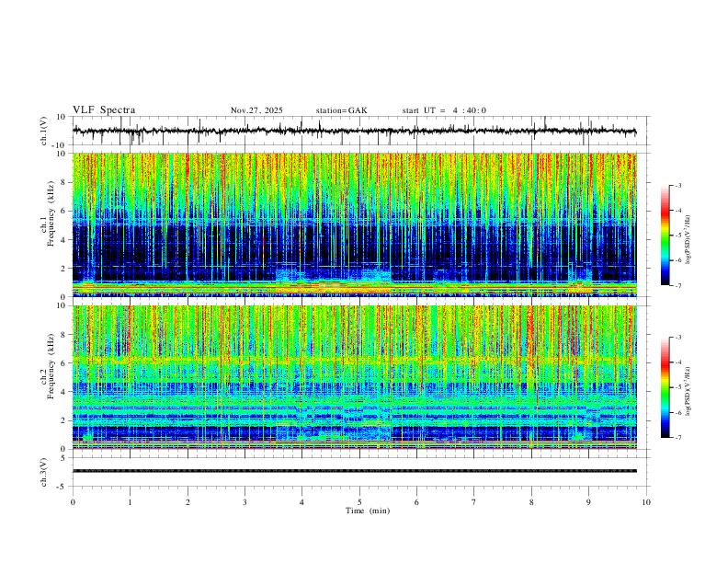The image size is (728, 563).
Task: Click the 'ch.3(V)' axis label
Action: click(x=44, y=472)
